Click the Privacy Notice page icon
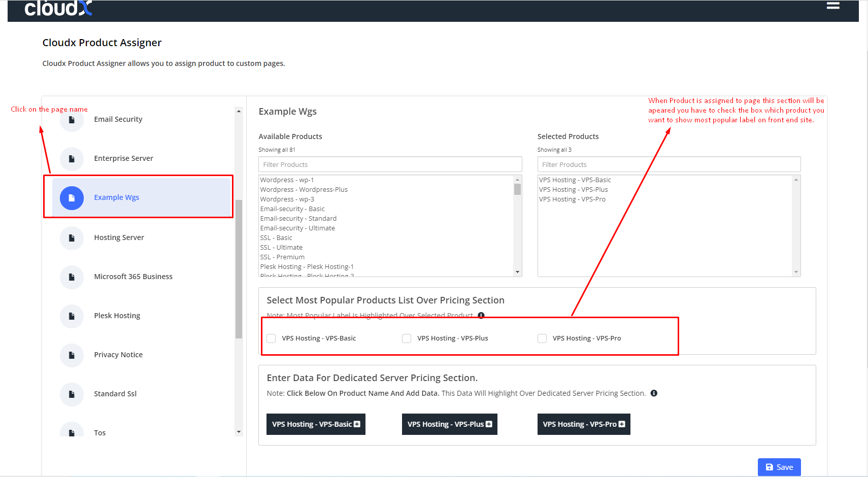This screenshot has width=868, height=477. [72, 355]
